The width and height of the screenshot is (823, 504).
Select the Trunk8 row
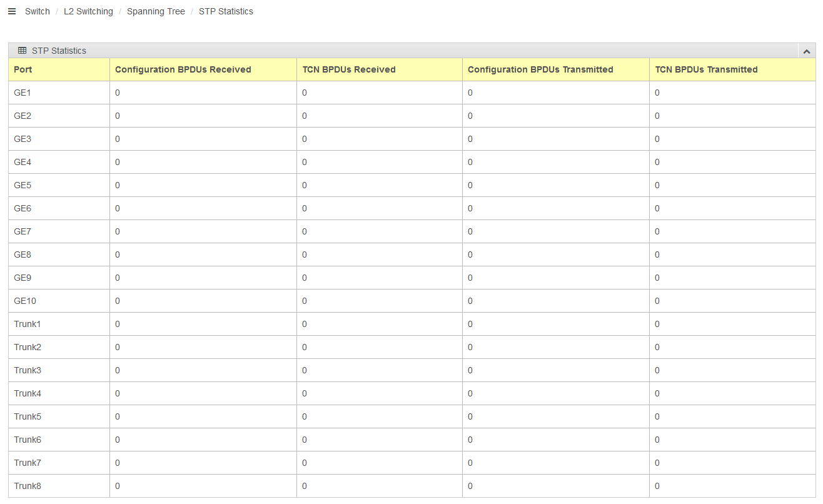[x=28, y=486]
